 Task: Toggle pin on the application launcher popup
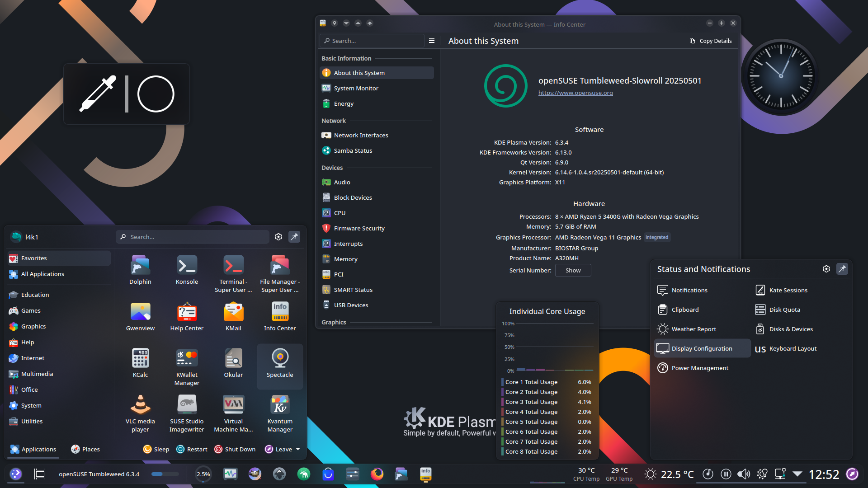pos(294,237)
